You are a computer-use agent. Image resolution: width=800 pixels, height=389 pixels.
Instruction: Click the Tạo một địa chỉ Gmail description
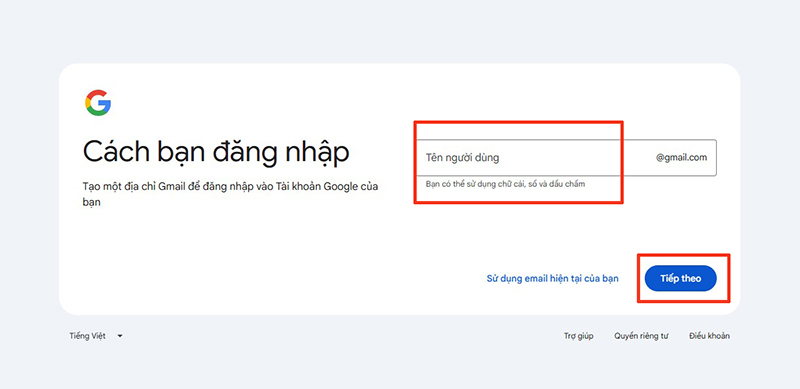[230, 194]
